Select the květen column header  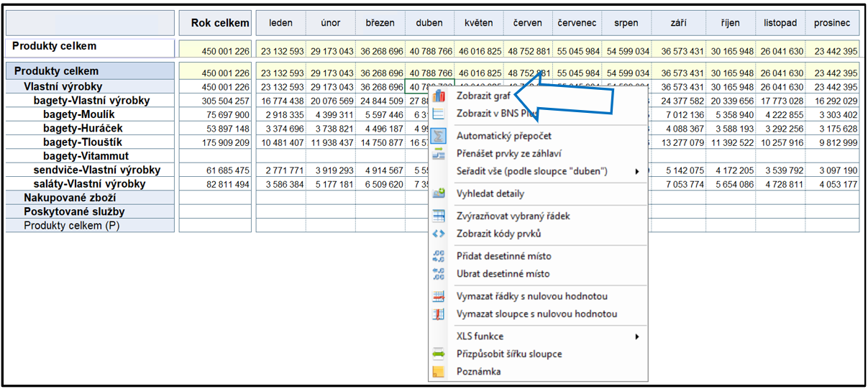479,23
